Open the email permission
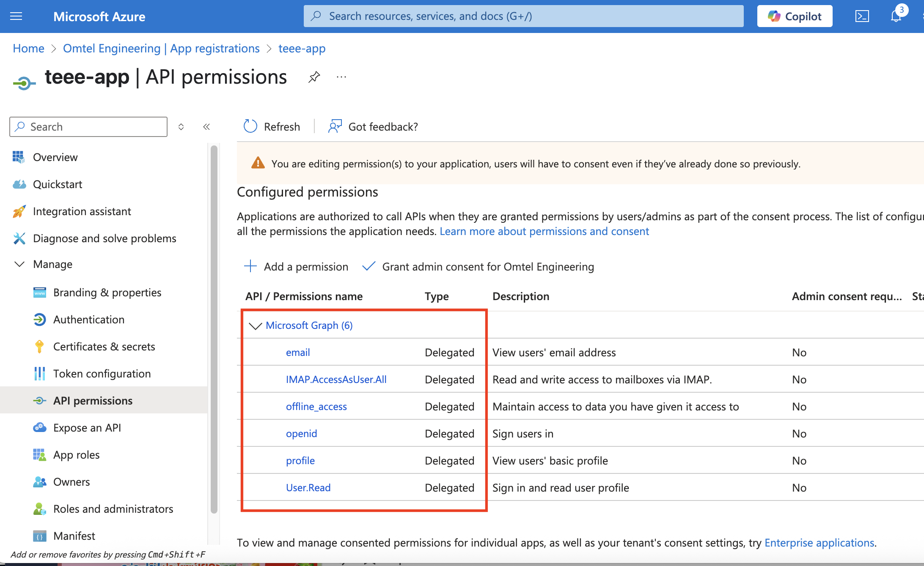Viewport: 924px width, 566px height. 298,353
